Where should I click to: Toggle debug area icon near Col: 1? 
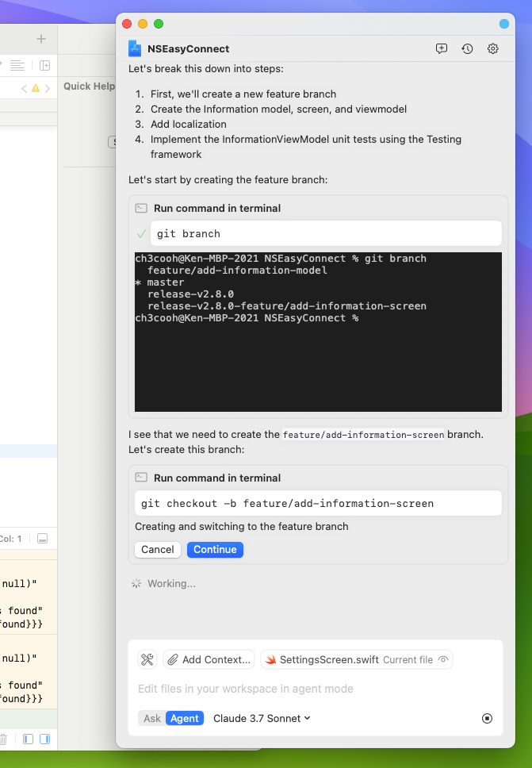(x=43, y=539)
